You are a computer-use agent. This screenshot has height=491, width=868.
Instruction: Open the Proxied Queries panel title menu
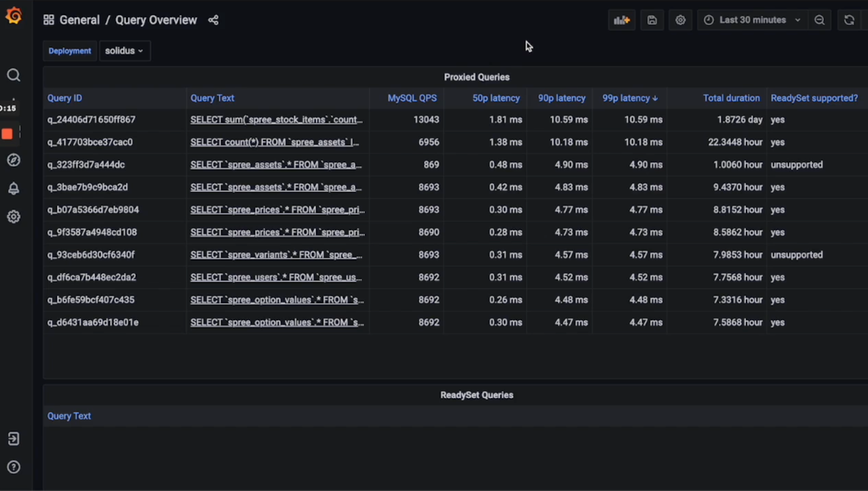click(477, 77)
